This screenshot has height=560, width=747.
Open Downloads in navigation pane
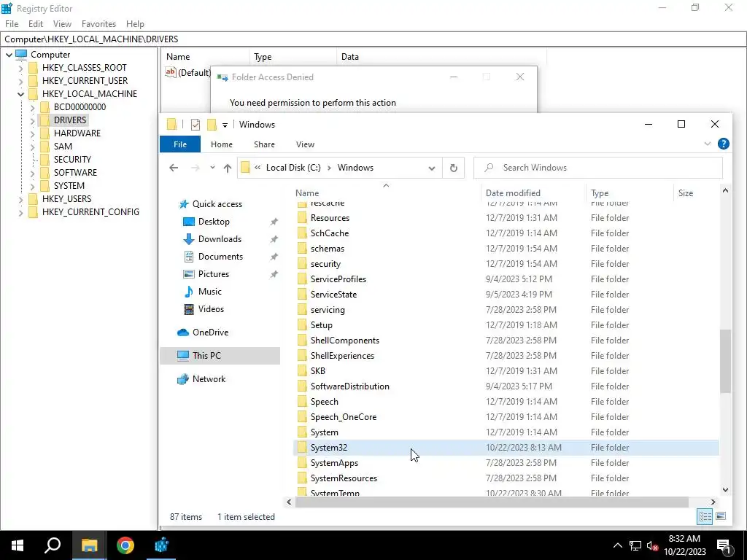pyautogui.click(x=220, y=239)
